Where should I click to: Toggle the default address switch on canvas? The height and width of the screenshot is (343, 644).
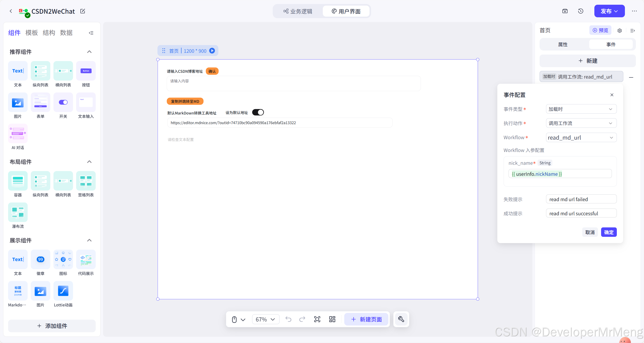[258, 112]
